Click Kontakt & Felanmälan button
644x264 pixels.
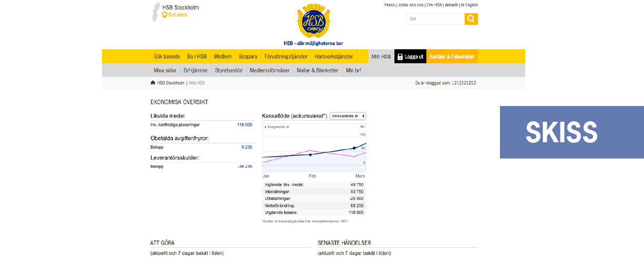[452, 57]
